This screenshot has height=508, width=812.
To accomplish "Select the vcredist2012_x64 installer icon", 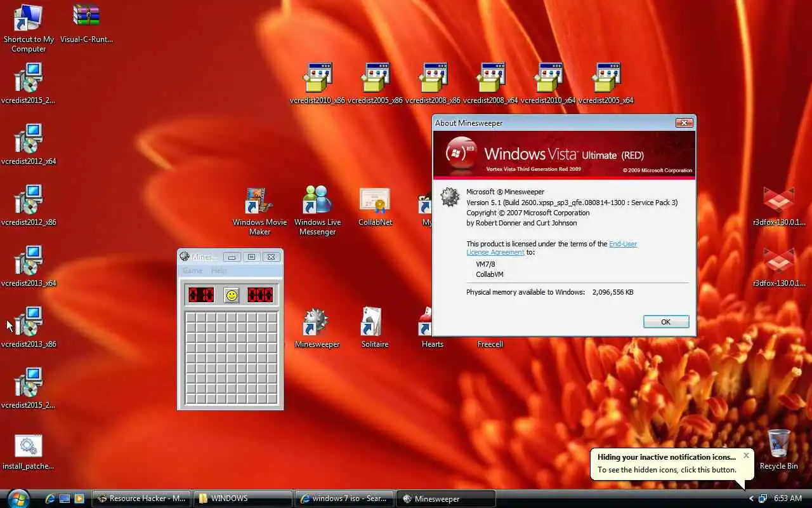I will pyautogui.click(x=29, y=145).
